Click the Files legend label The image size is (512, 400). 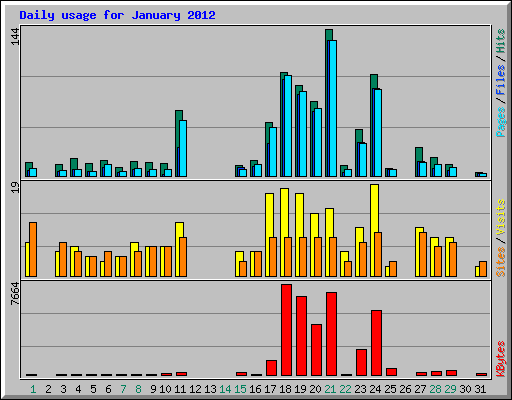[501, 79]
